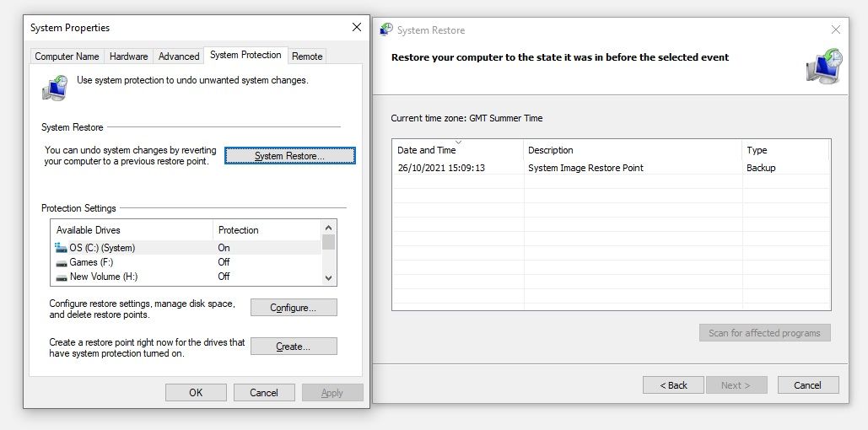Screen dimensions: 868x430
Task: Close the System Restore window
Action: coord(836,30)
